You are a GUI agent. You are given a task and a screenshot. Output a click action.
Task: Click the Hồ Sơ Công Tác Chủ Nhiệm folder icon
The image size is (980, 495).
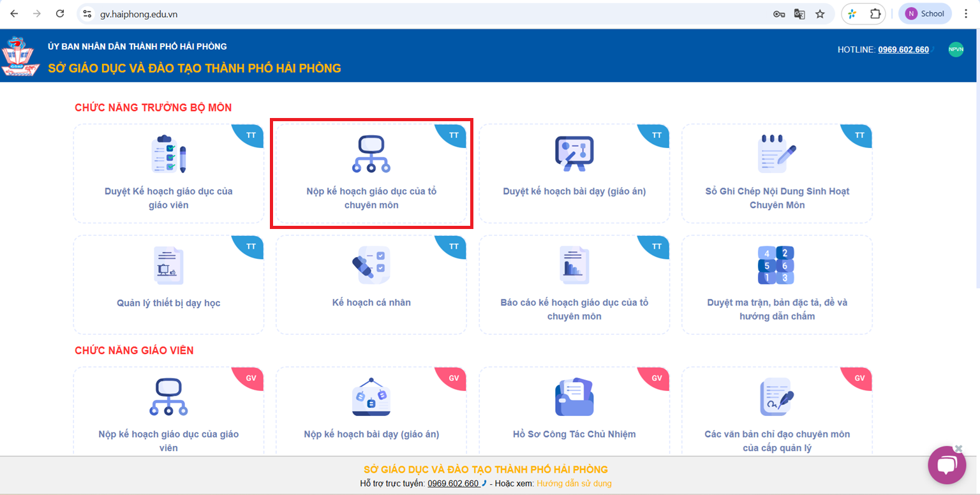tap(574, 397)
